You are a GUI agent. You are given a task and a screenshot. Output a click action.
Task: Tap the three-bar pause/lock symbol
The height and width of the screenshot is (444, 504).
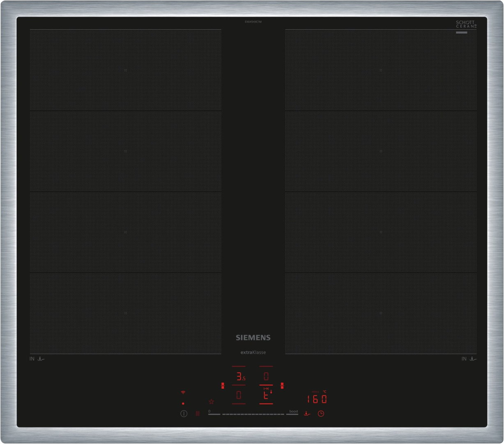coord(198,414)
